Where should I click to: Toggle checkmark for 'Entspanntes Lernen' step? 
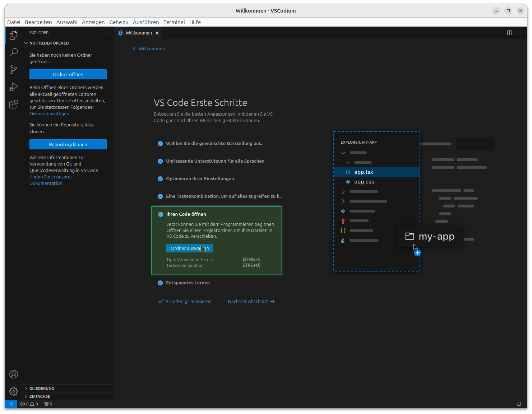[x=160, y=283]
